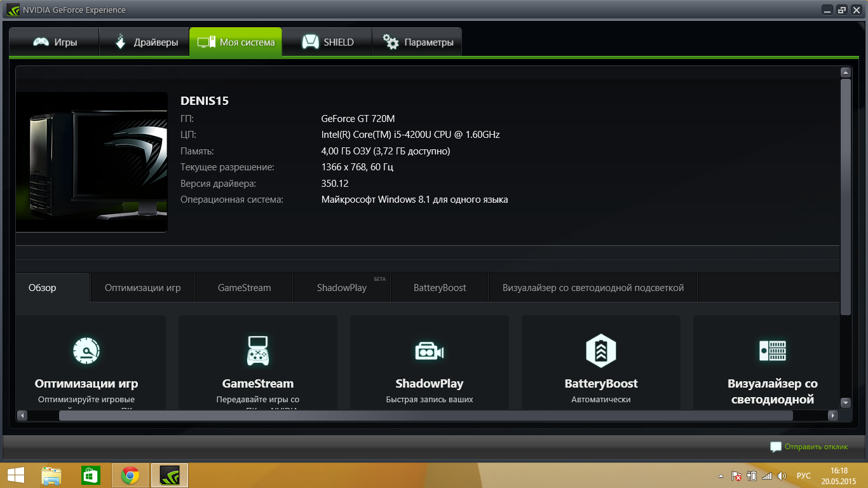Screen dimensions: 868x488
Task: Click the Intel Core i5-4200U CPU text
Action: click(410, 135)
